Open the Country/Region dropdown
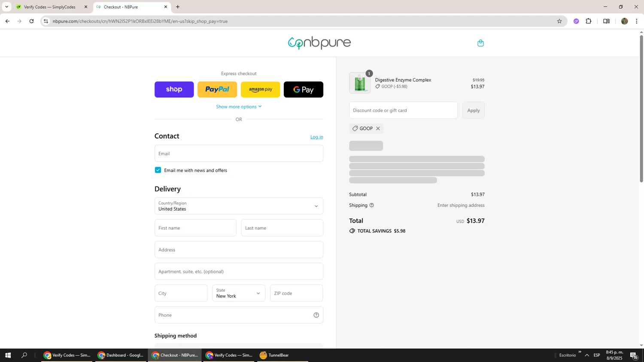Image resolution: width=644 pixels, height=362 pixels. pyautogui.click(x=239, y=206)
